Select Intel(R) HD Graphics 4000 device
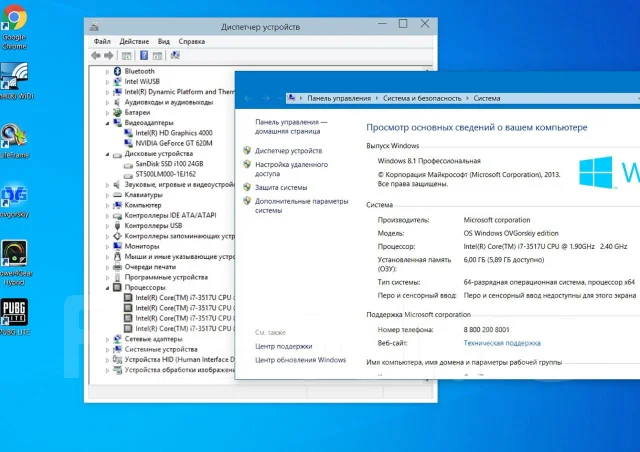 (174, 133)
